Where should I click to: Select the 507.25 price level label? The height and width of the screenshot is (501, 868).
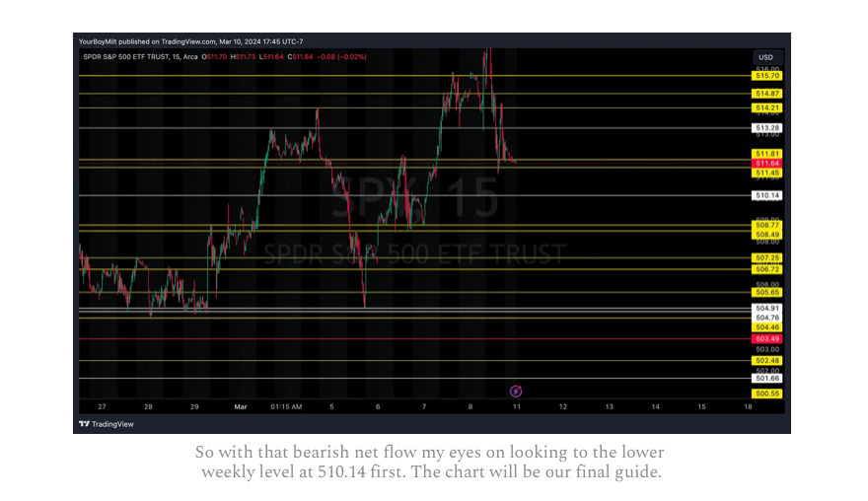pyautogui.click(x=766, y=258)
